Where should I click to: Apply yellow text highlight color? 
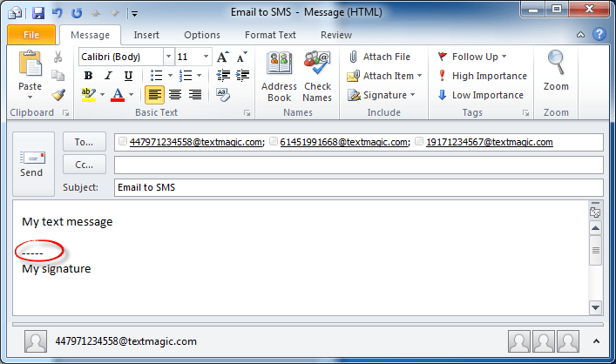tap(89, 95)
